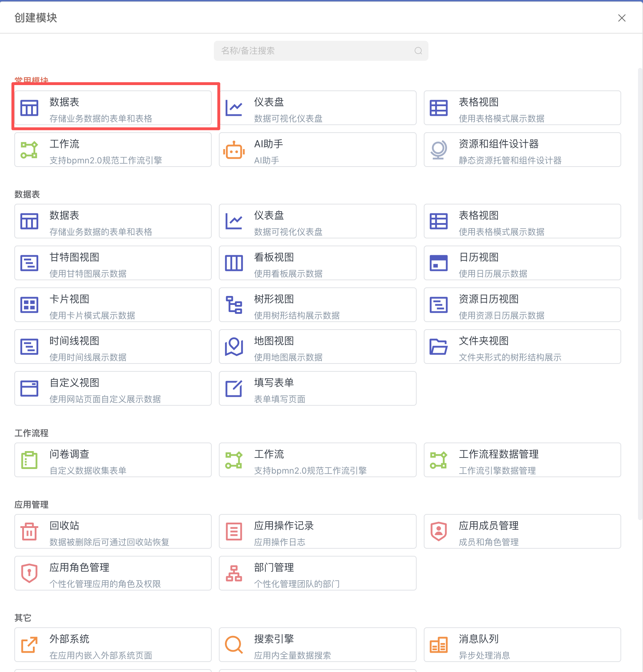Select the 树形视图 tree structure icon
This screenshot has height=672, width=643.
point(234,305)
